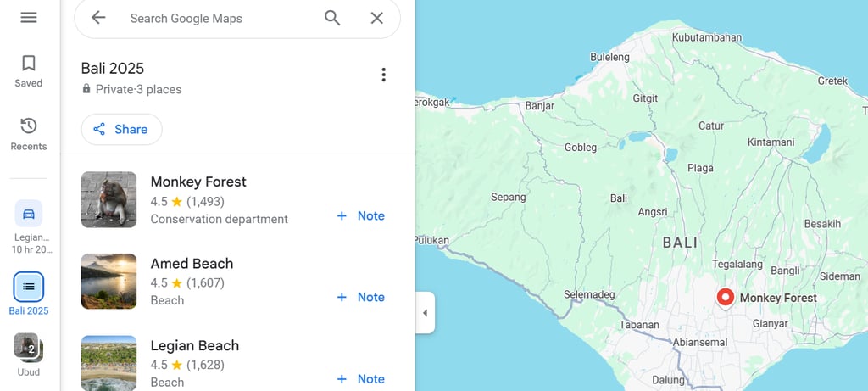868x391 pixels.
Task: Click the red Monkey Forest map pin
Action: coord(725,297)
